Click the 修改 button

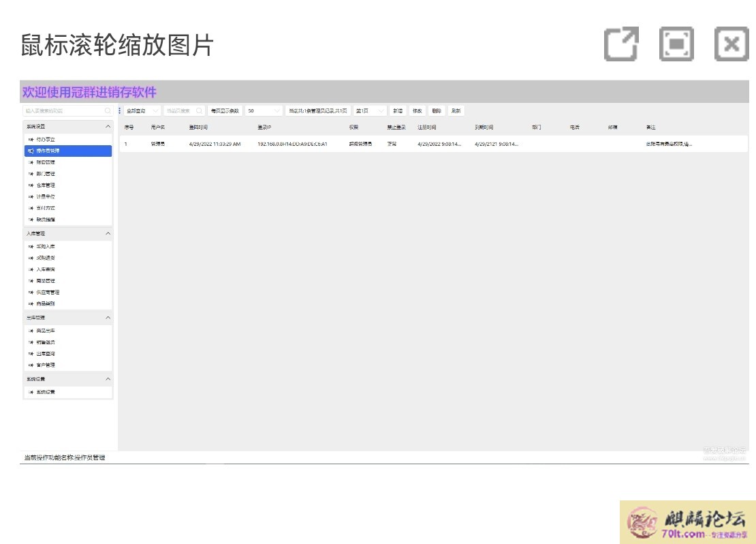[x=417, y=111]
